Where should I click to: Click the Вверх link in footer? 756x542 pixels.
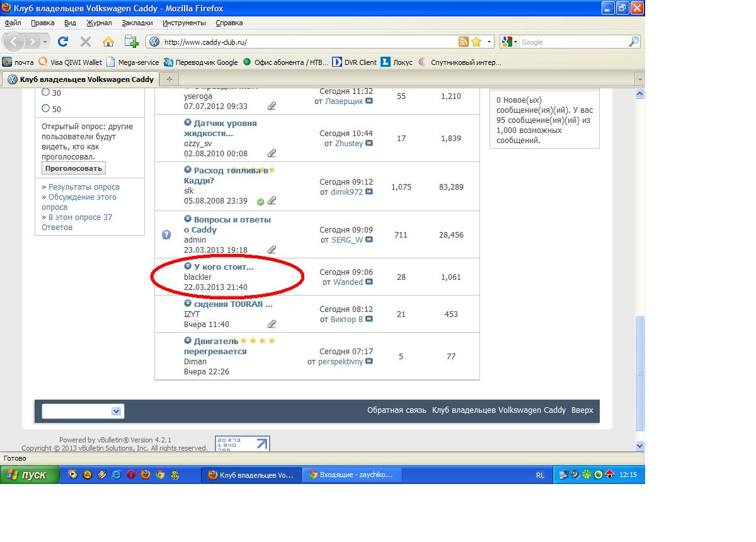coord(582,410)
